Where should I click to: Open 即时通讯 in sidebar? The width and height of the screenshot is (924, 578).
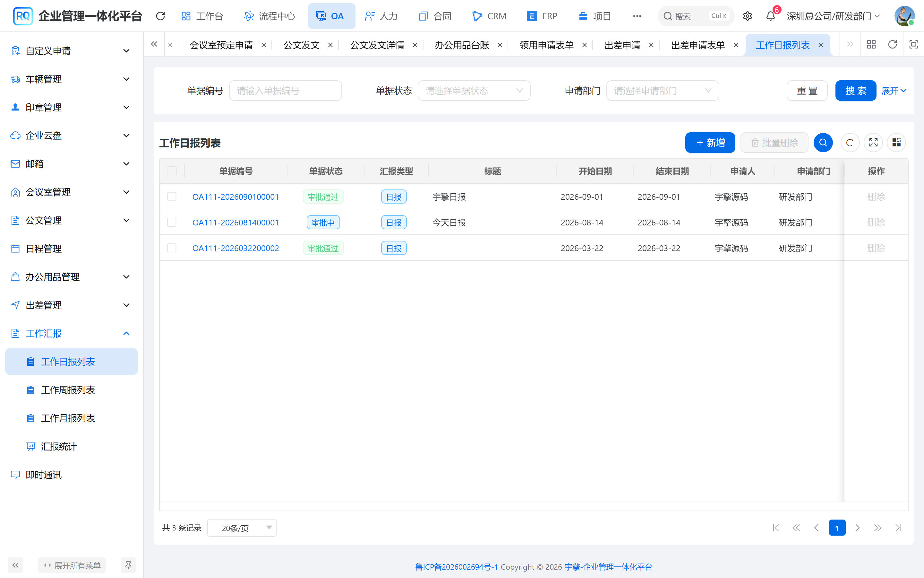[x=71, y=475]
